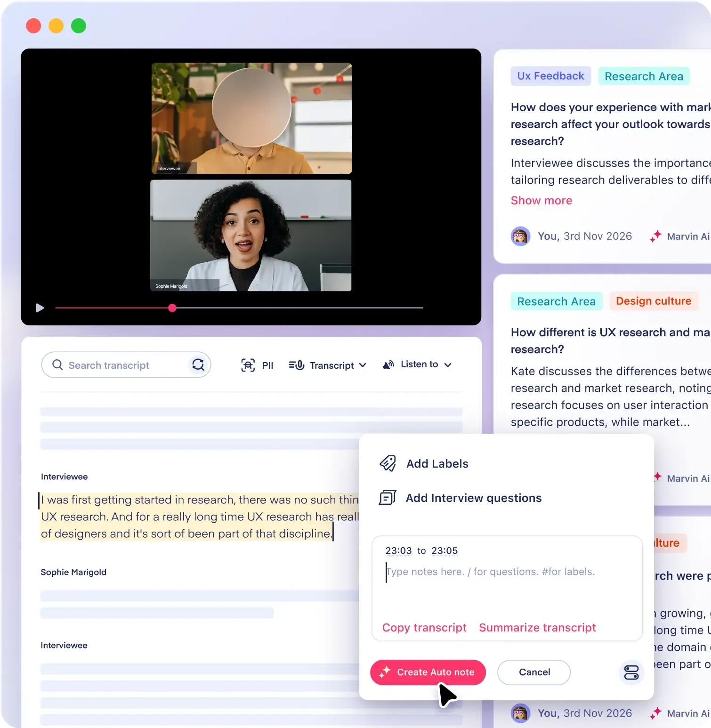Click the refresh icon in search box

pyautogui.click(x=198, y=364)
